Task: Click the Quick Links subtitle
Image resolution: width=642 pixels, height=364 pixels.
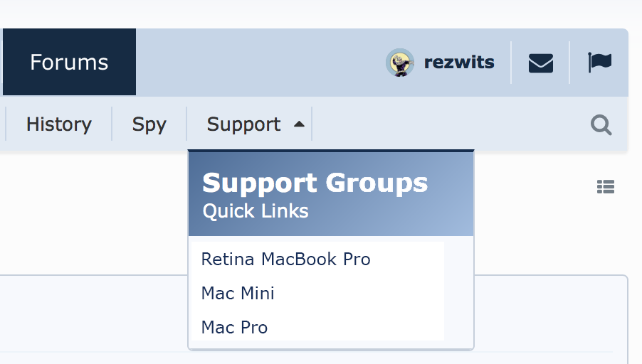Action: 256,211
